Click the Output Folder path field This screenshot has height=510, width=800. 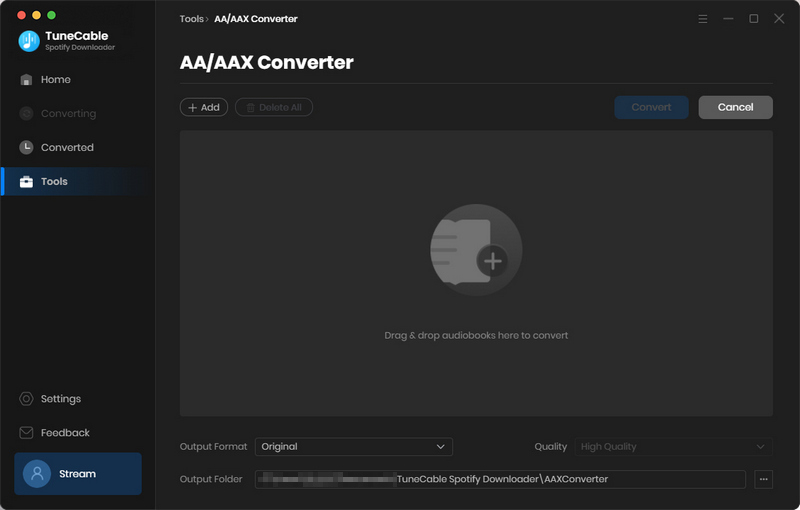pos(500,479)
